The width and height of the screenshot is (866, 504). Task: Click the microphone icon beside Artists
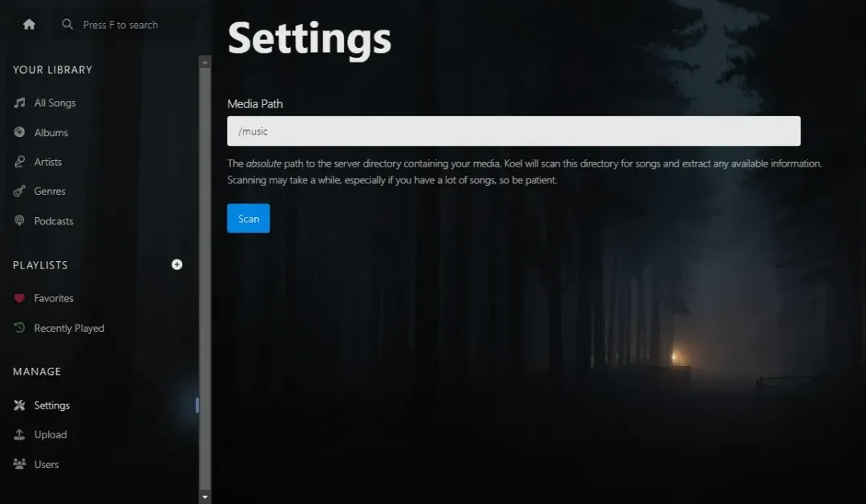(x=19, y=162)
